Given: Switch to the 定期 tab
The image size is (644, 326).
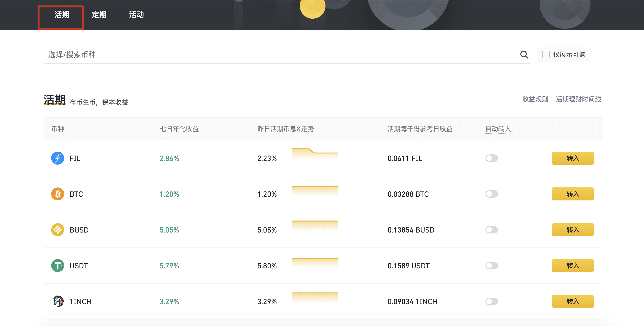Looking at the screenshot, I should click(99, 15).
